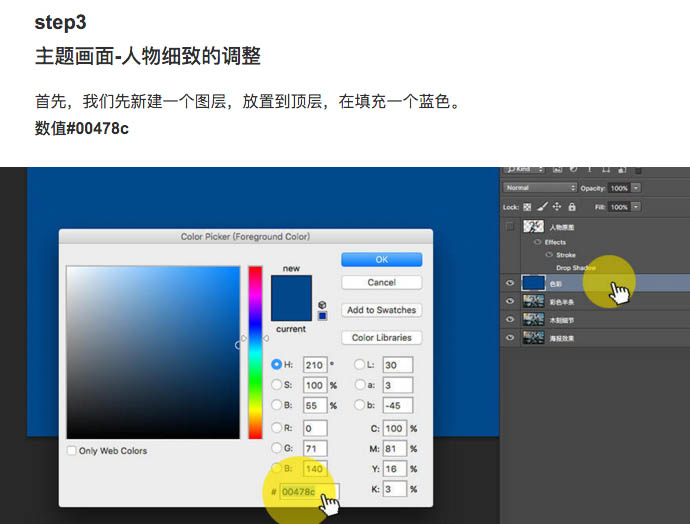Click the Fill 100% field
This screenshot has width=690, height=524.
[619, 207]
